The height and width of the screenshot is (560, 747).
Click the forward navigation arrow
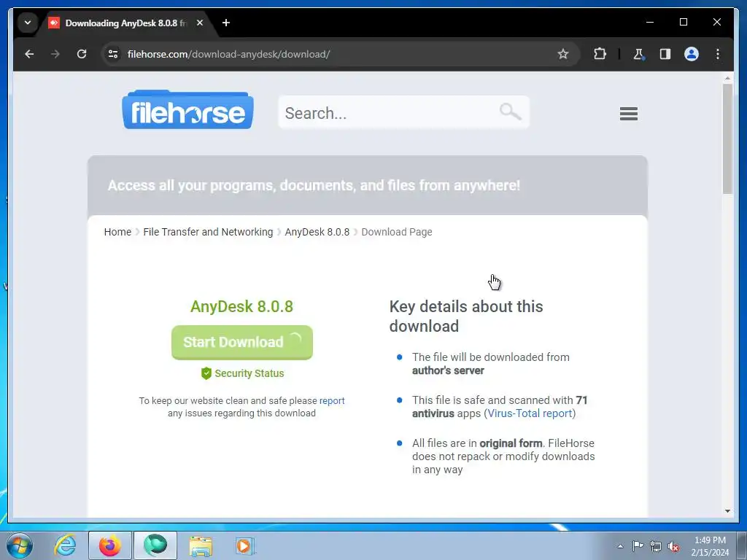(55, 54)
